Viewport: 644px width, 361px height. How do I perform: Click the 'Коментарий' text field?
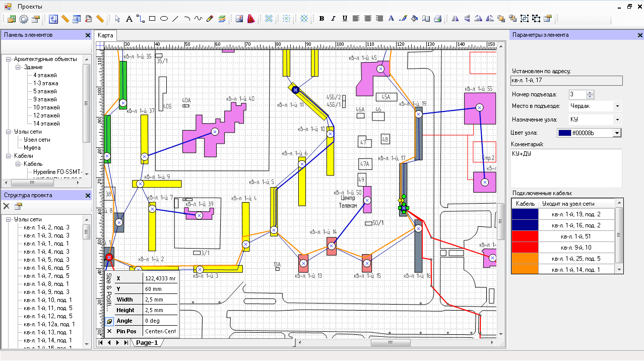[566, 168]
